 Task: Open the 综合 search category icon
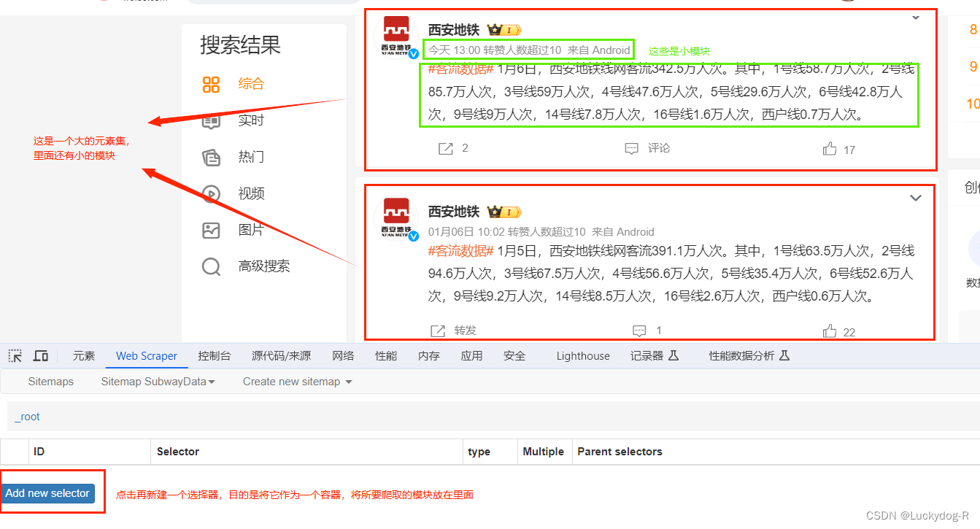point(211,85)
